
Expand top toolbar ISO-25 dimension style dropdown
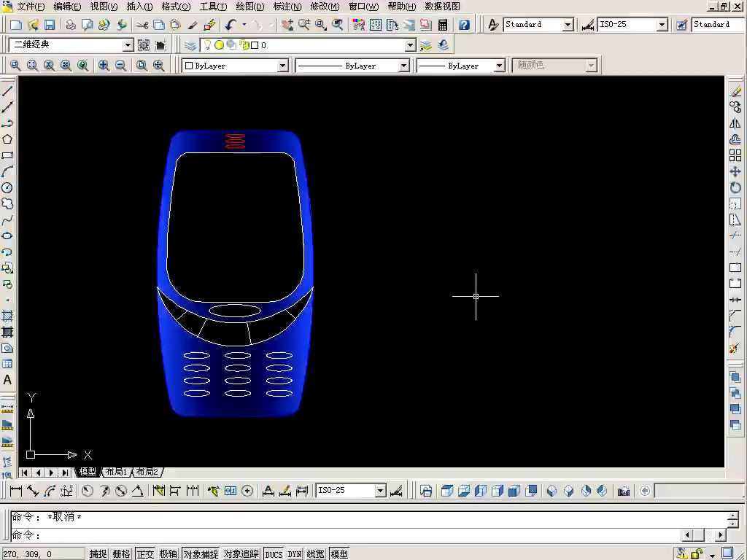(662, 25)
